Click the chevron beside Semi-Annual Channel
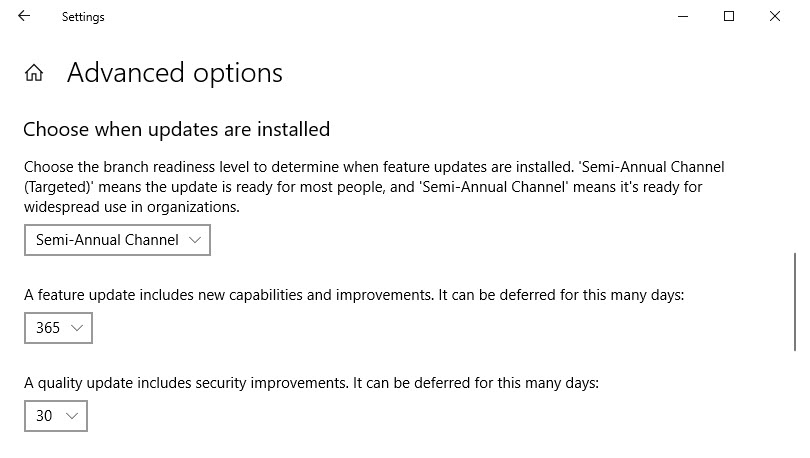The width and height of the screenshot is (810, 458). [195, 240]
